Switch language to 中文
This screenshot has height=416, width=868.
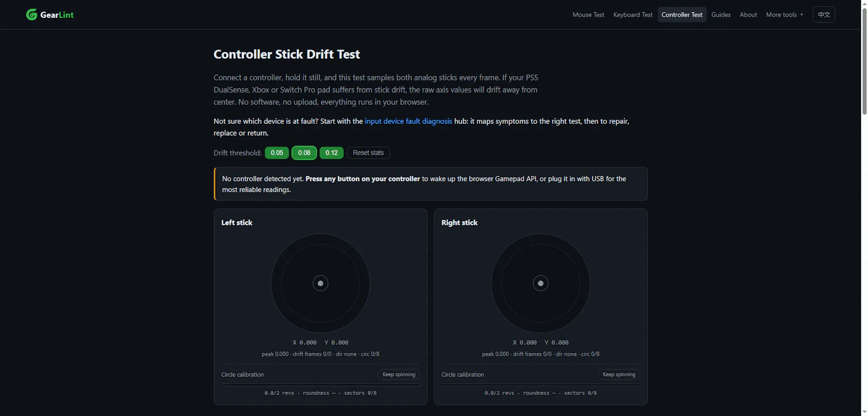pyautogui.click(x=824, y=15)
